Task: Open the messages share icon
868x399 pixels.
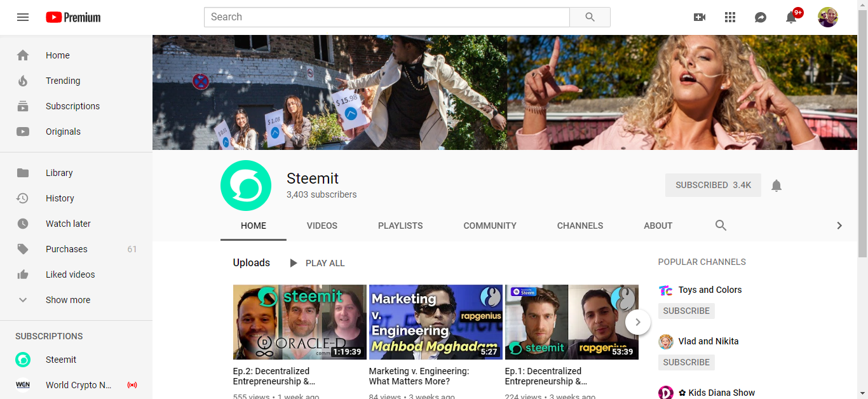Action: 761,17
